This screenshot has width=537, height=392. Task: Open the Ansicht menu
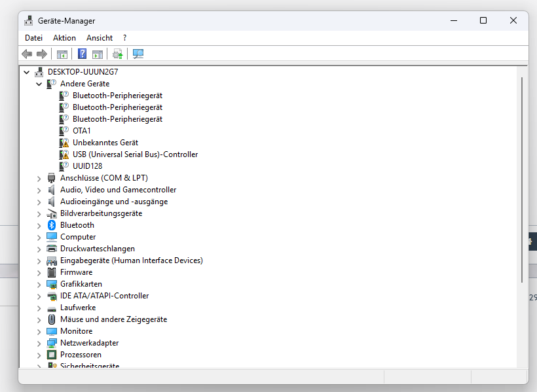coord(100,38)
